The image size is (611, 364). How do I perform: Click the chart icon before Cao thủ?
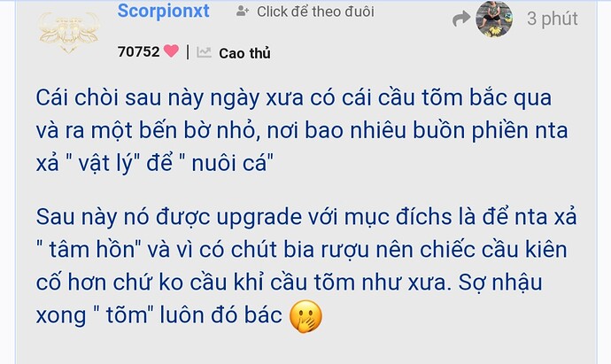(204, 52)
